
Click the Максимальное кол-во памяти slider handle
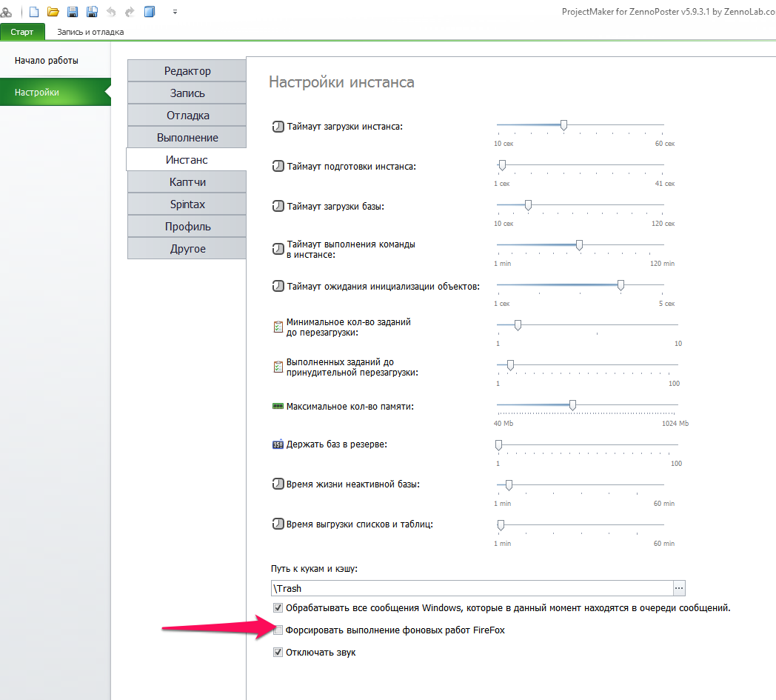click(572, 405)
